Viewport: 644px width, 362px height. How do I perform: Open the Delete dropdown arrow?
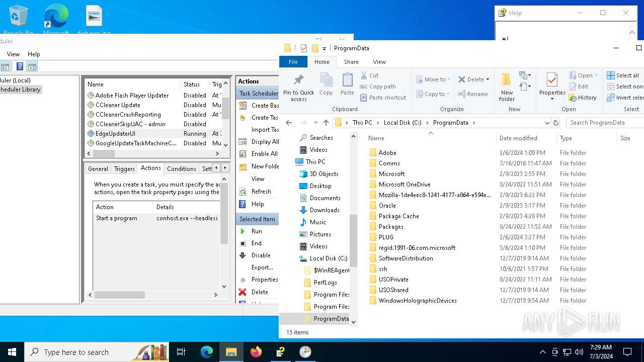tap(488, 79)
